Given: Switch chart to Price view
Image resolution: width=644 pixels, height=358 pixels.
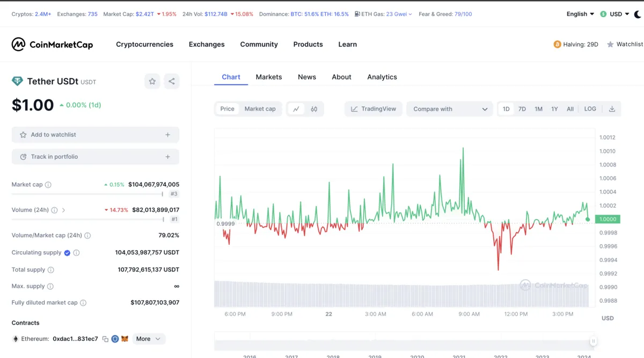Looking at the screenshot, I should tap(228, 109).
